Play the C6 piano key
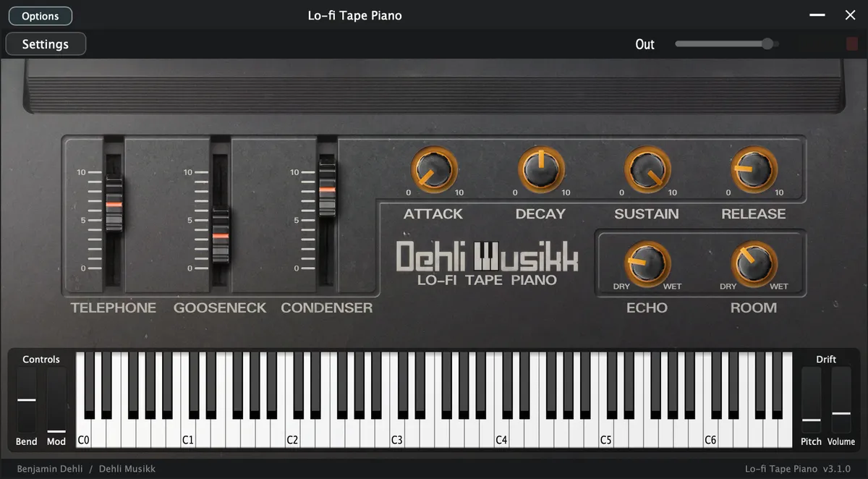 (711, 434)
